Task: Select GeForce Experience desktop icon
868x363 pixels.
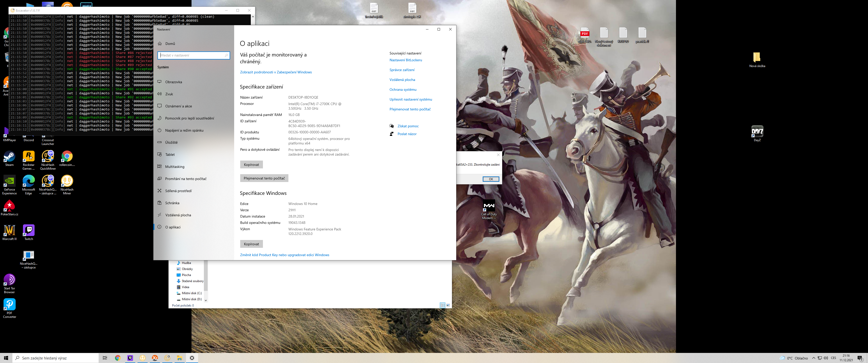Action: pos(9,185)
